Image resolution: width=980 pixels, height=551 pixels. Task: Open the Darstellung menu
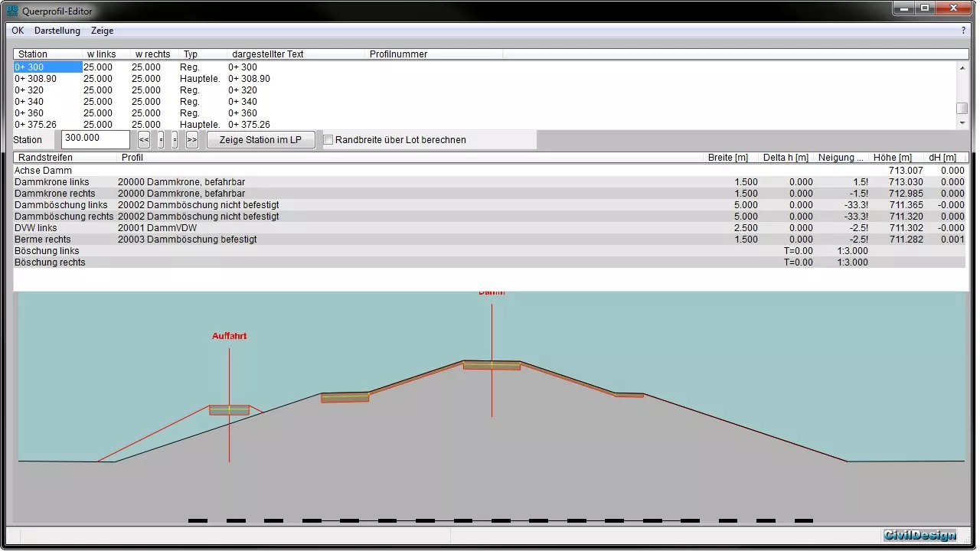click(x=57, y=31)
